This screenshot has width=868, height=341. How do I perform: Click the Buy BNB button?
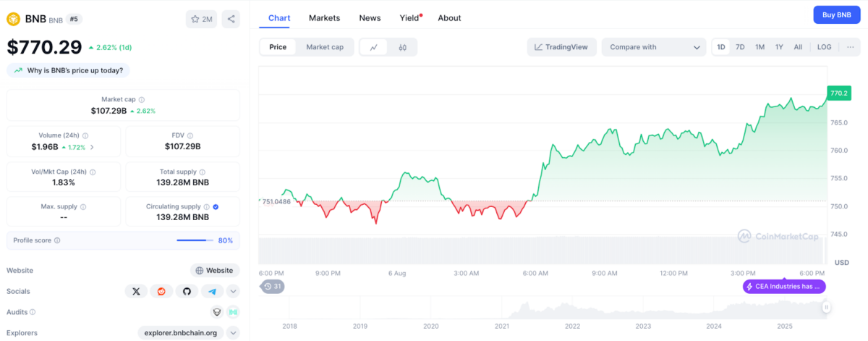[836, 14]
